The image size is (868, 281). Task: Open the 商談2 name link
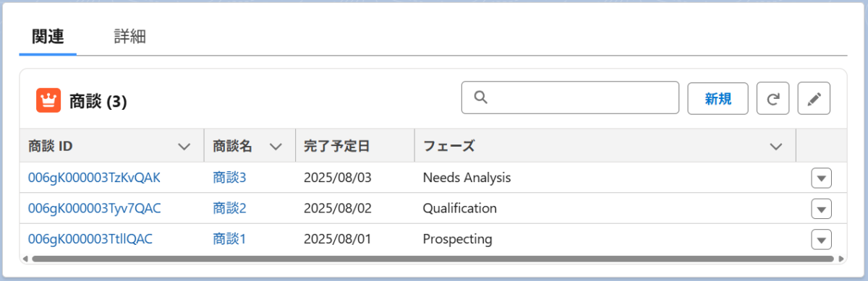(230, 208)
